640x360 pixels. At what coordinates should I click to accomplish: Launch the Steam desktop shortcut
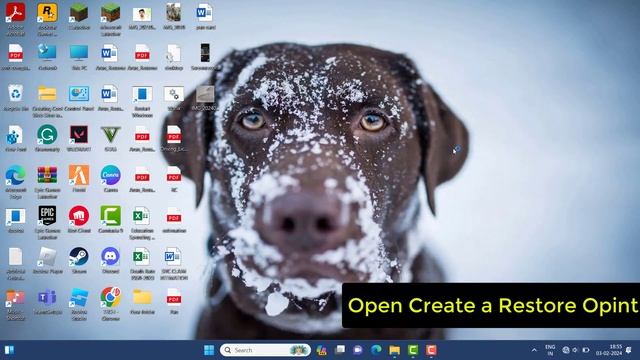point(79,256)
